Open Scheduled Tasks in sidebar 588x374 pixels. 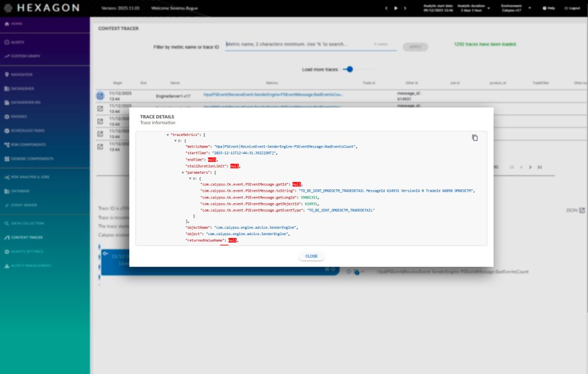click(x=28, y=130)
